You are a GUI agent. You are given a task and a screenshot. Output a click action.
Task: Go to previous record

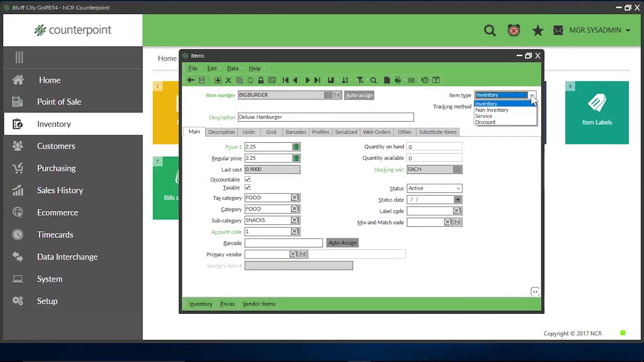pos(295,80)
